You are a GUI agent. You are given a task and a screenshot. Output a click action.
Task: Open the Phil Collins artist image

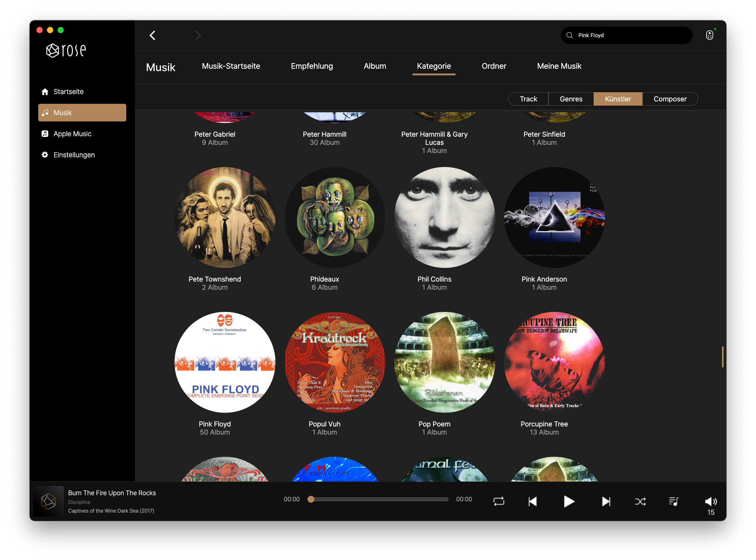(x=445, y=217)
